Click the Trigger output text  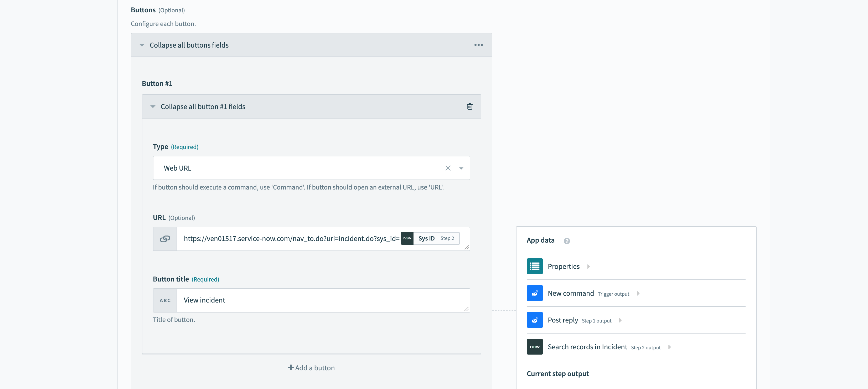click(x=613, y=294)
